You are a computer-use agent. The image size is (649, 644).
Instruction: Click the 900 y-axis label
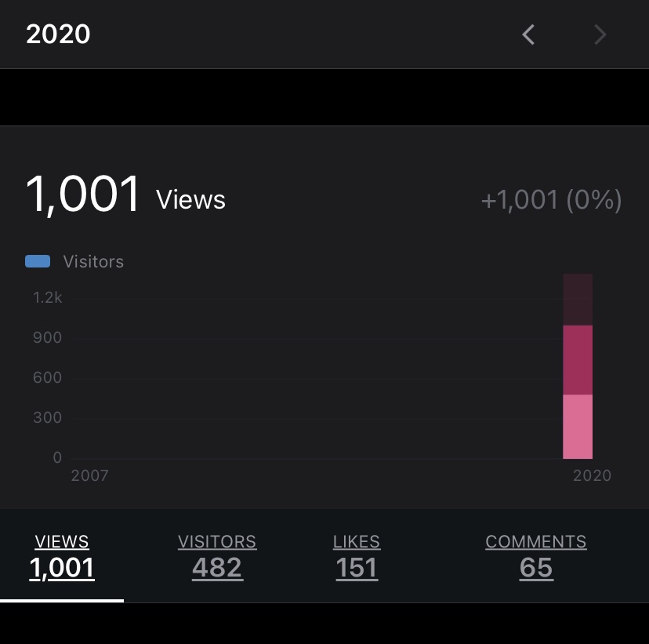point(47,338)
